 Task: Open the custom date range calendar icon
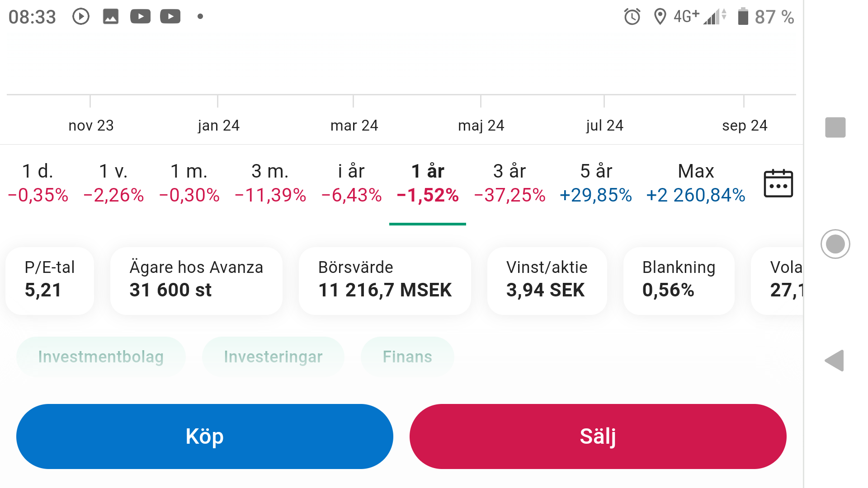point(778,183)
